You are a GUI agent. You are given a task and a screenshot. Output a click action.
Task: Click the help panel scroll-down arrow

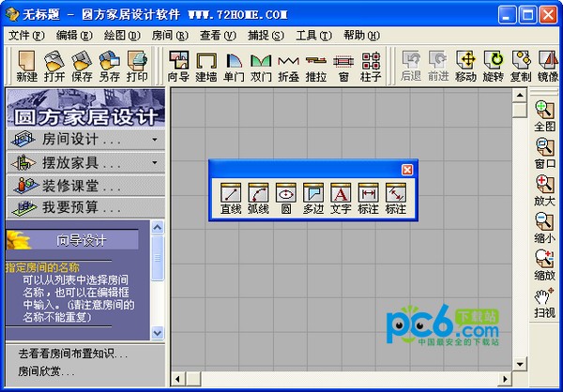pos(158,333)
